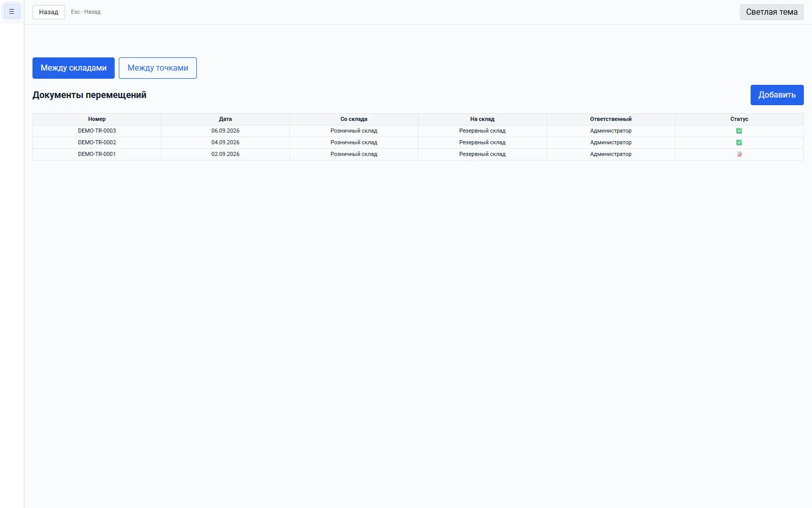Open document DEMO-TR-0002
Screen dimensions: 812x508
(97, 143)
